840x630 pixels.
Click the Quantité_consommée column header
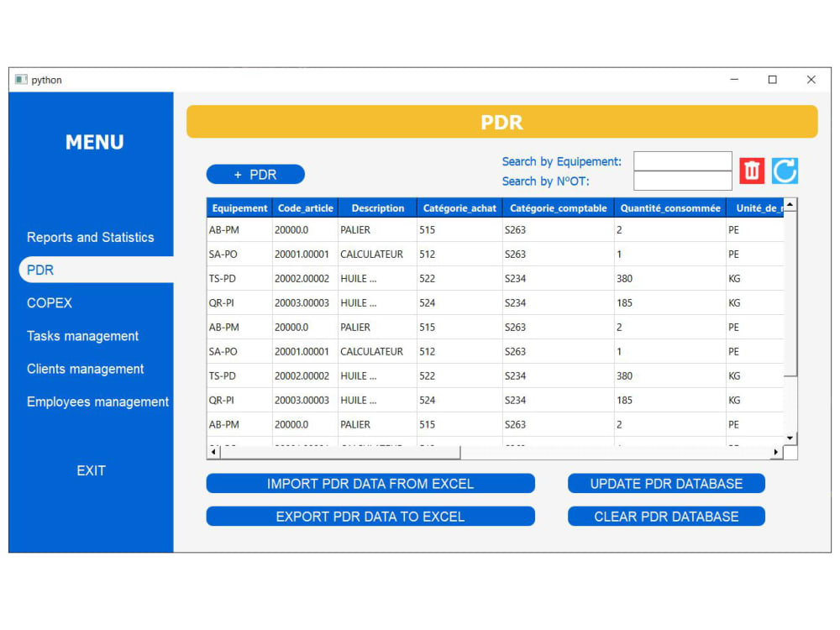click(x=670, y=207)
